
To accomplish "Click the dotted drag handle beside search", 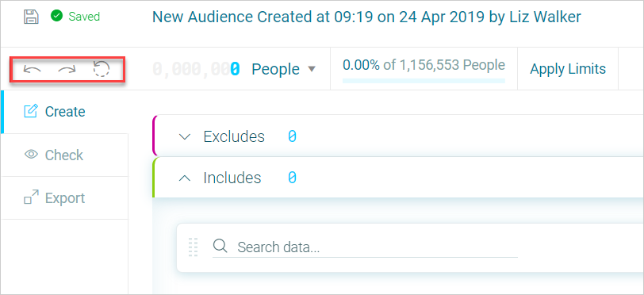I will pos(193,247).
